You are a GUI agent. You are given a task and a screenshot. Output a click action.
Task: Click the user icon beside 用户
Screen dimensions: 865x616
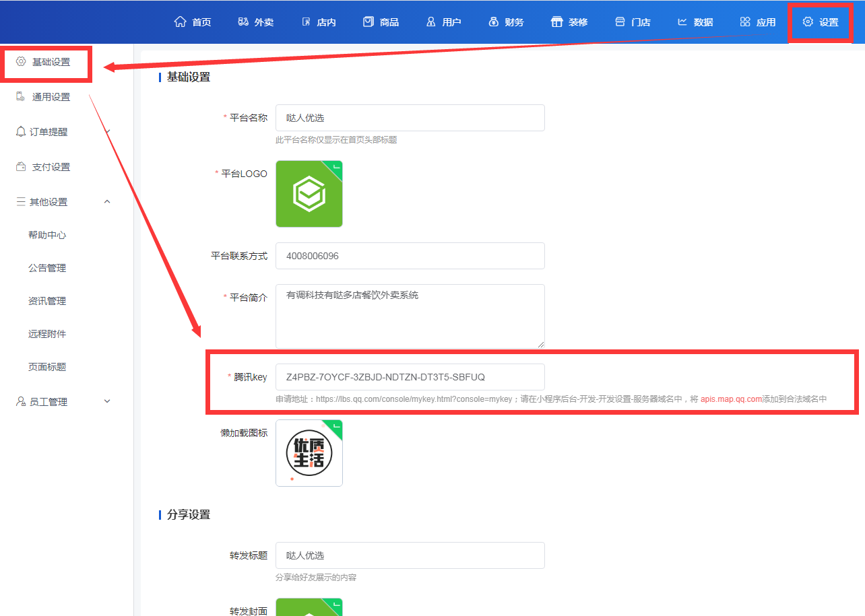coord(431,22)
